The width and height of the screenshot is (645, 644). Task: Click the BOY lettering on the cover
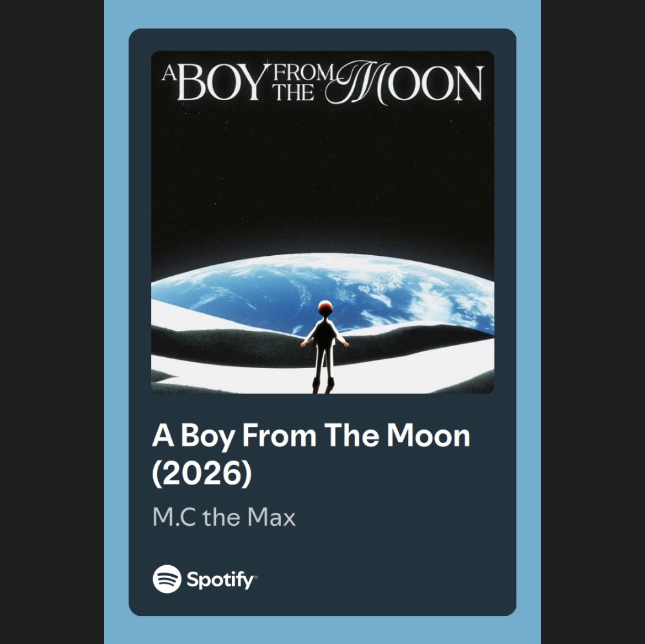(x=220, y=83)
